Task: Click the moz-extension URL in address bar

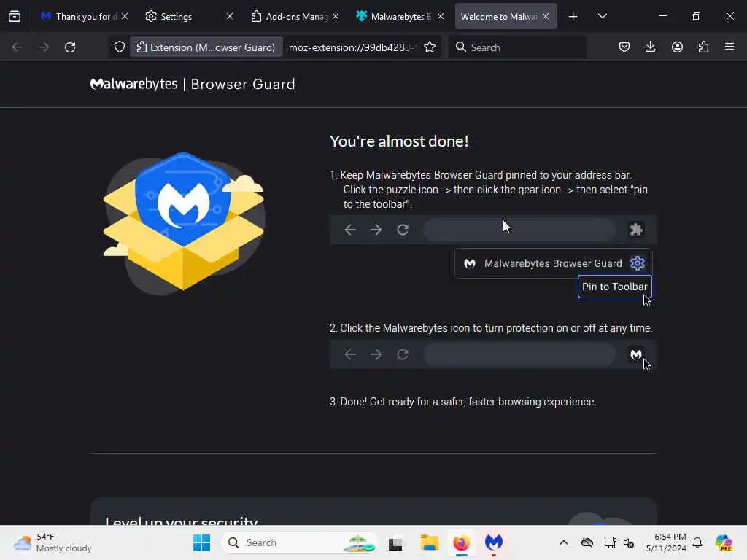Action: tap(352, 47)
